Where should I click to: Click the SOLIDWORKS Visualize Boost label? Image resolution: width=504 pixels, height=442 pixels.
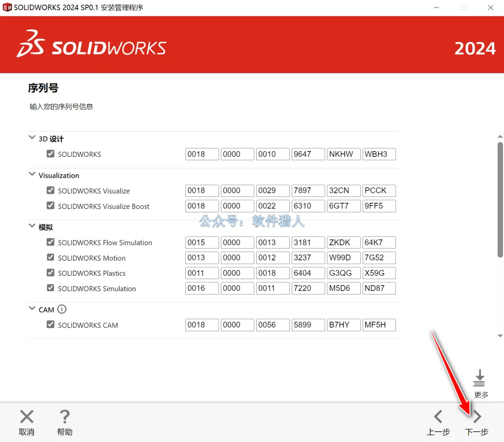point(104,206)
